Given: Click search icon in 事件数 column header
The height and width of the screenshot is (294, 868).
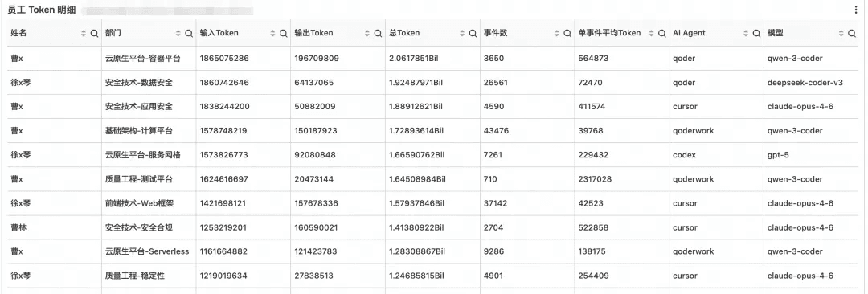Looking at the screenshot, I should point(567,33).
